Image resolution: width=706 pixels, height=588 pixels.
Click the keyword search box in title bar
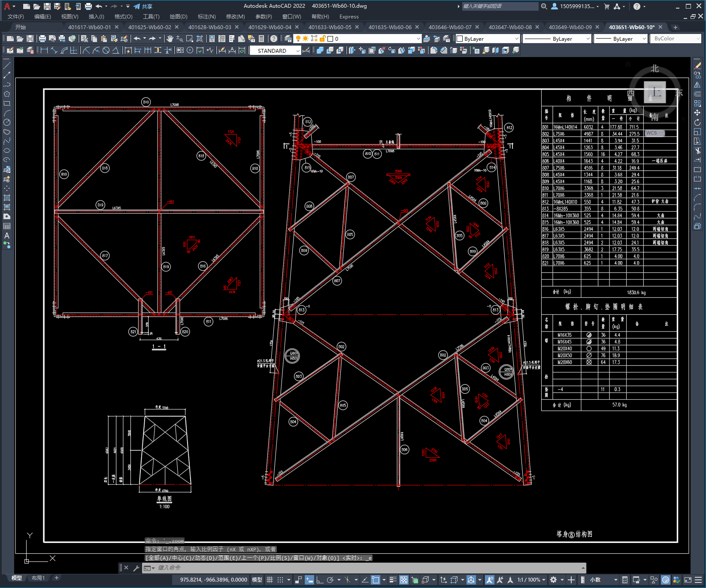click(x=500, y=6)
